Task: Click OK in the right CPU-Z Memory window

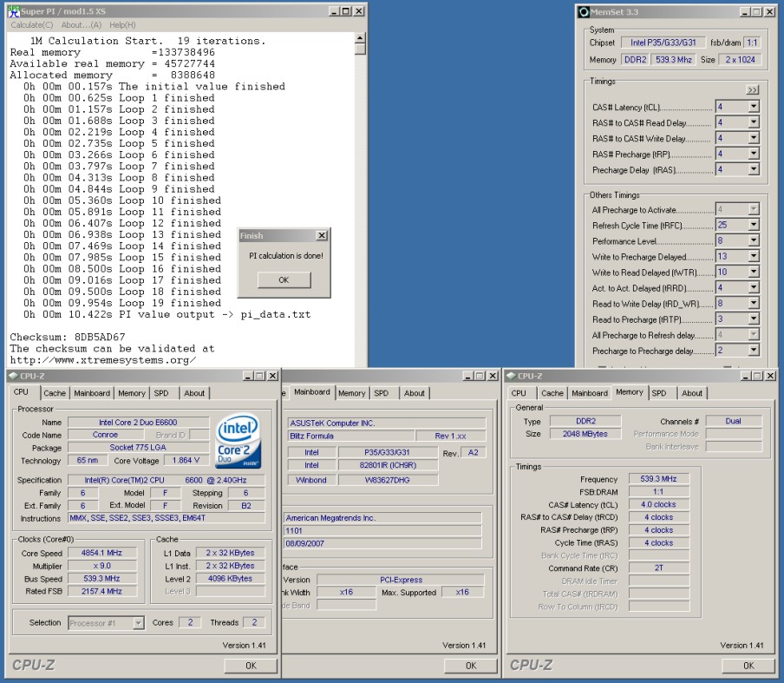Action: 748,666
